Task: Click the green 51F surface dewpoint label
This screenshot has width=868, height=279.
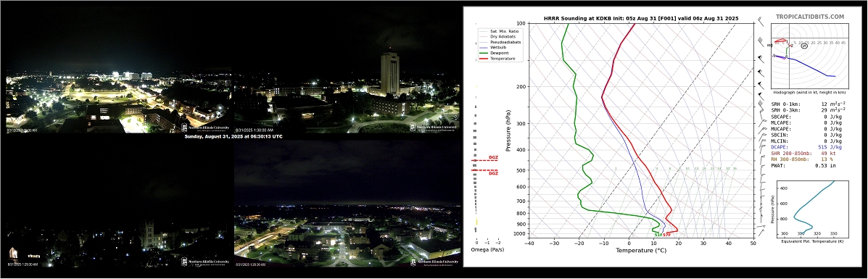Action: [658, 235]
